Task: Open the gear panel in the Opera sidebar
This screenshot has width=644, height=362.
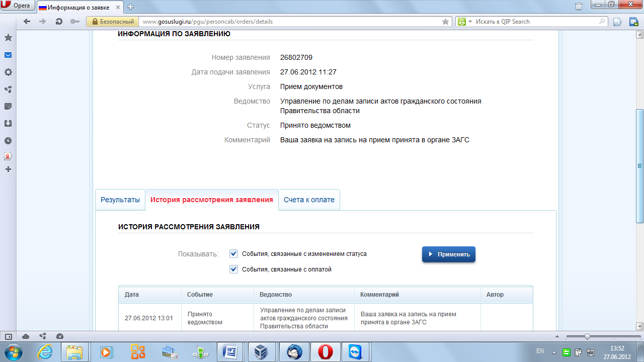Action: pyautogui.click(x=8, y=72)
